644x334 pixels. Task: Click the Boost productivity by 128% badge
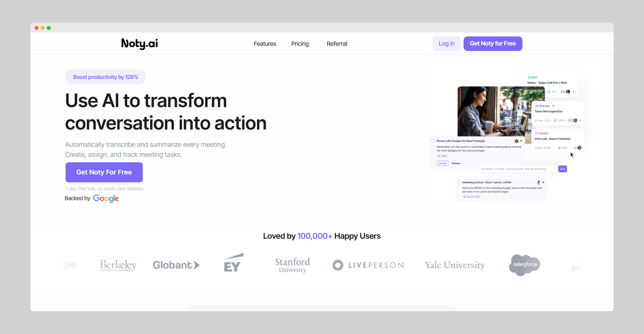tap(105, 77)
